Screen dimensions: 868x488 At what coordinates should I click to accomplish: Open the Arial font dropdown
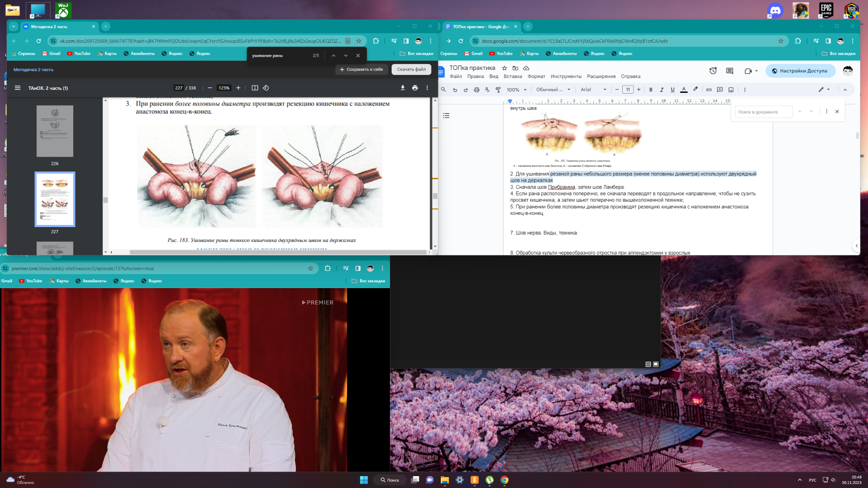click(593, 89)
